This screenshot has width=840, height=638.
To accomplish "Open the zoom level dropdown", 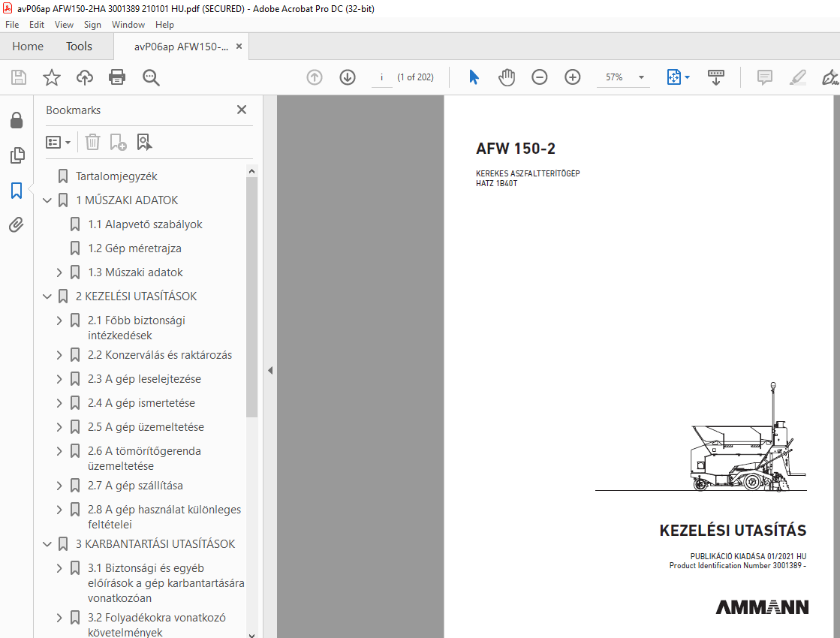I will click(641, 77).
